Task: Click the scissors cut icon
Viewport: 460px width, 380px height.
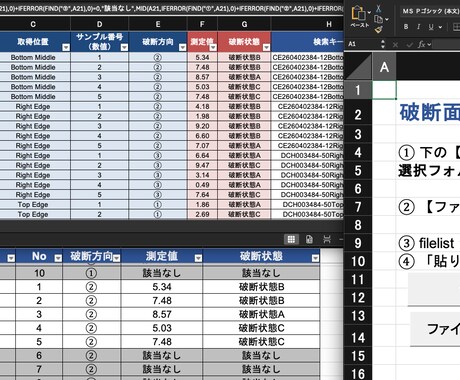Action: coord(378,9)
